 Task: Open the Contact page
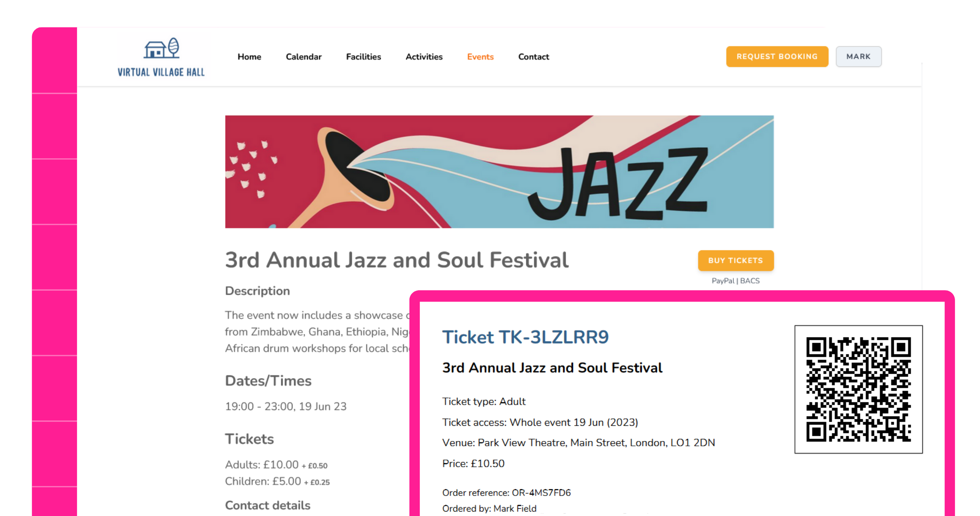[x=533, y=57]
